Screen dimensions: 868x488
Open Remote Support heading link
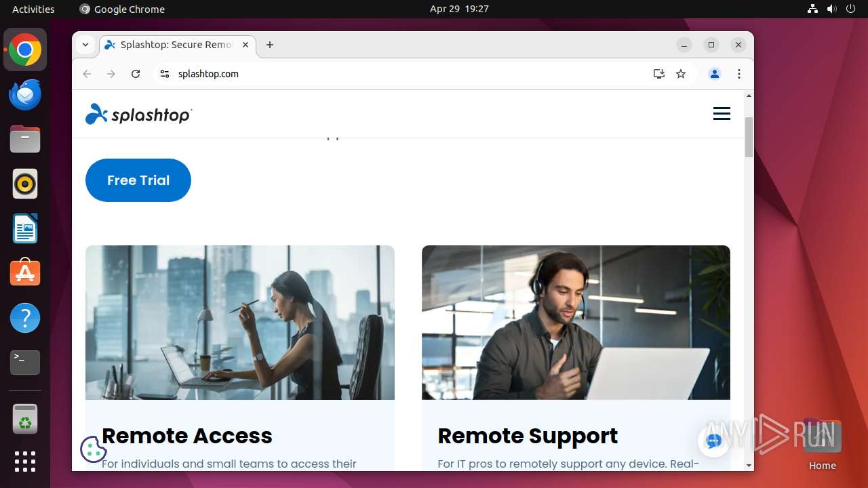(528, 436)
